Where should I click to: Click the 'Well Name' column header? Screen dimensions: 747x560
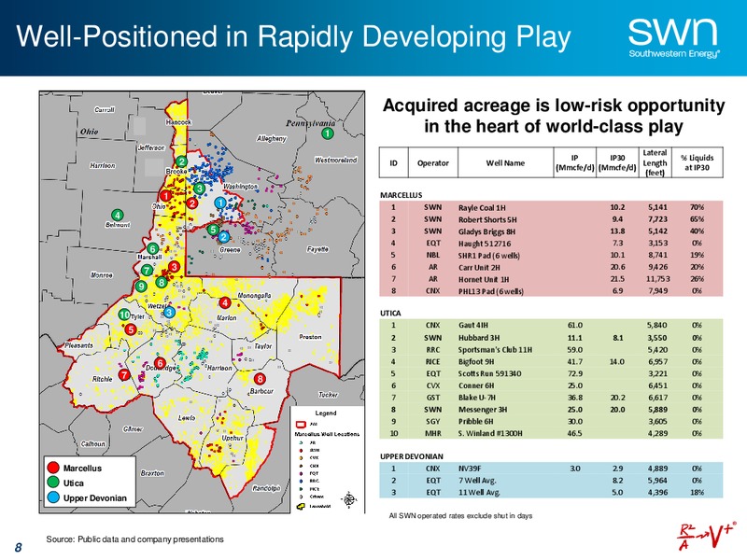[505, 162]
